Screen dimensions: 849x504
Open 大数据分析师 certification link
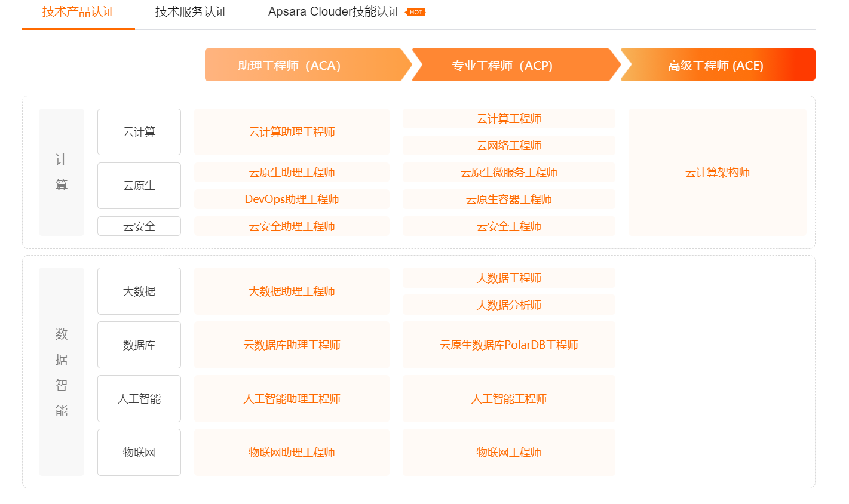pos(509,305)
